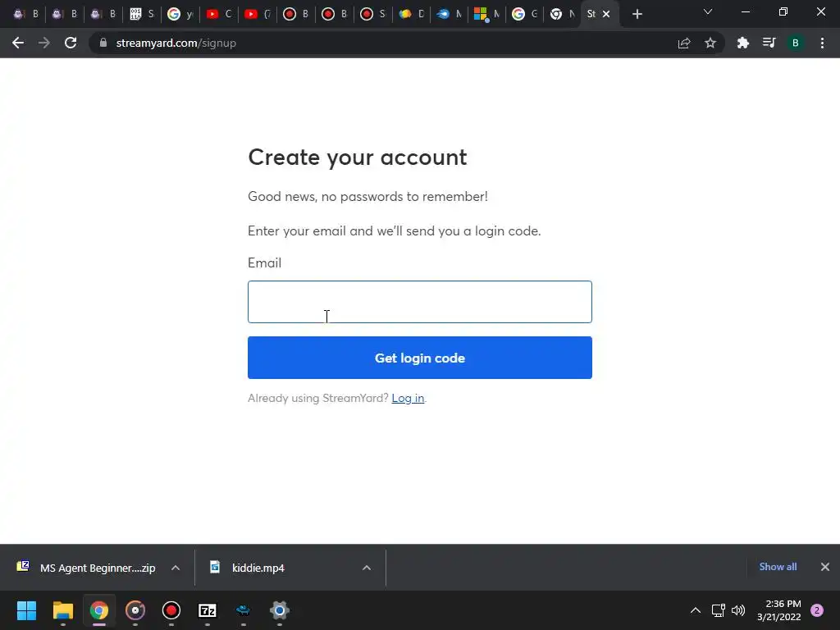Screen dimensions: 840x630
Task: Click the Email field label
Action: (265, 263)
